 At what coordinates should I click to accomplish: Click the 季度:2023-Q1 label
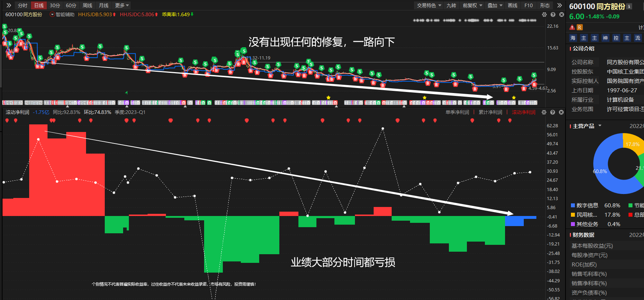(130, 112)
